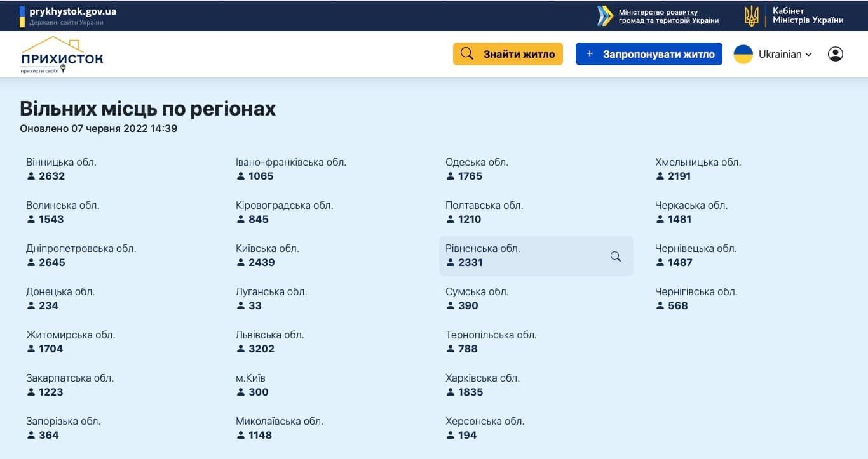Open the Prykhystok logo home link
The height and width of the screenshot is (459, 868).
(x=62, y=55)
